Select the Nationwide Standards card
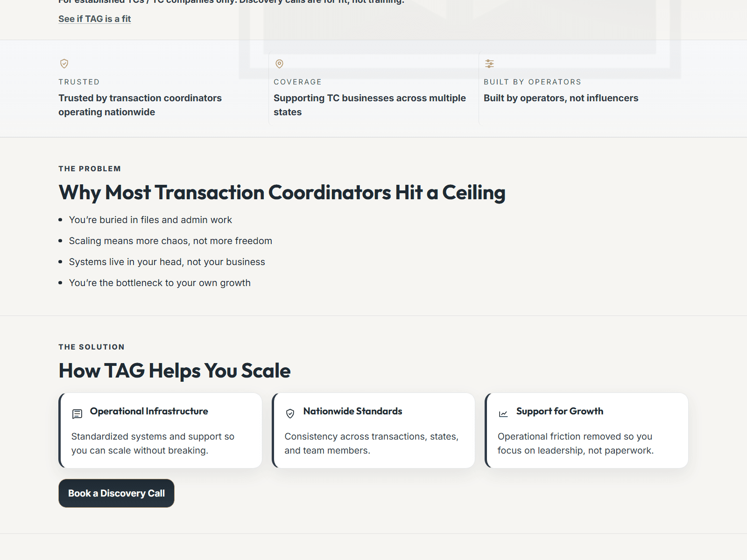 (373, 430)
